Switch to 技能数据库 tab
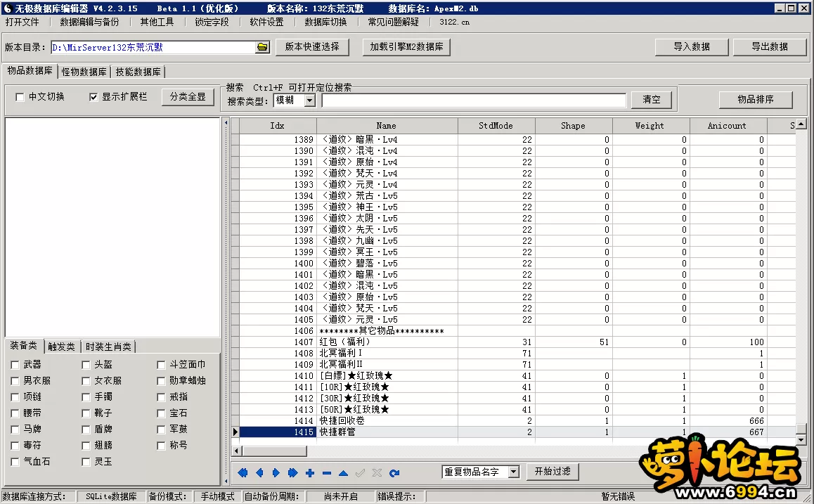Viewport: 814px width, 504px height. 138,72
